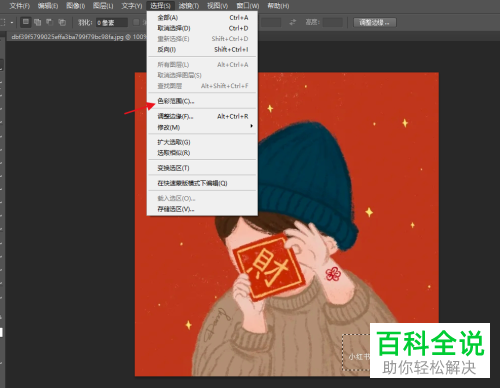Open the 文字(Y) menu
The width and height of the screenshot is (500, 388).
[x=132, y=6]
